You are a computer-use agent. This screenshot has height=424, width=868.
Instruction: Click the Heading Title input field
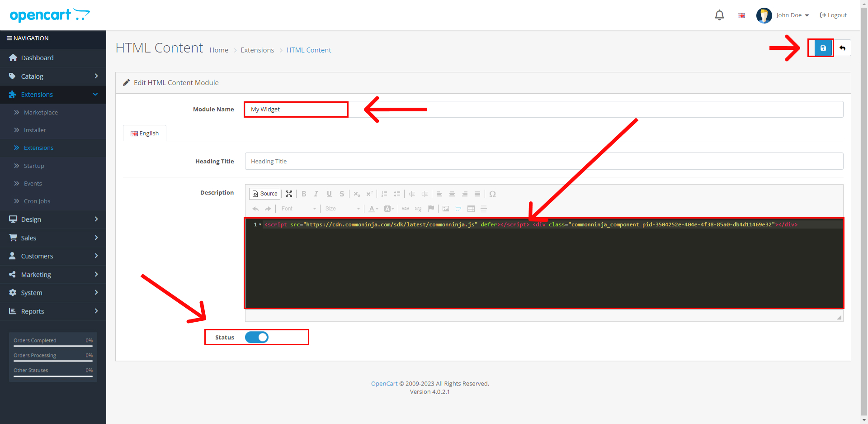(x=544, y=161)
